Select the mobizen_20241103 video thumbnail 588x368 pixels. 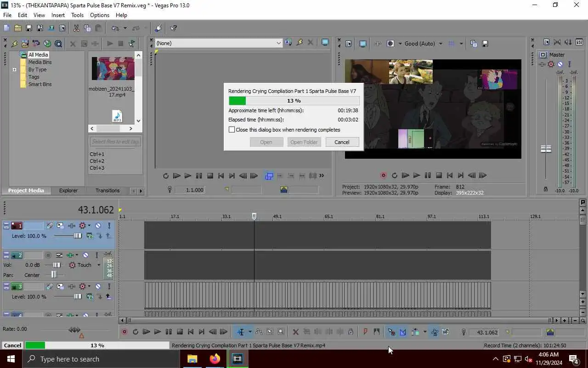point(113,69)
